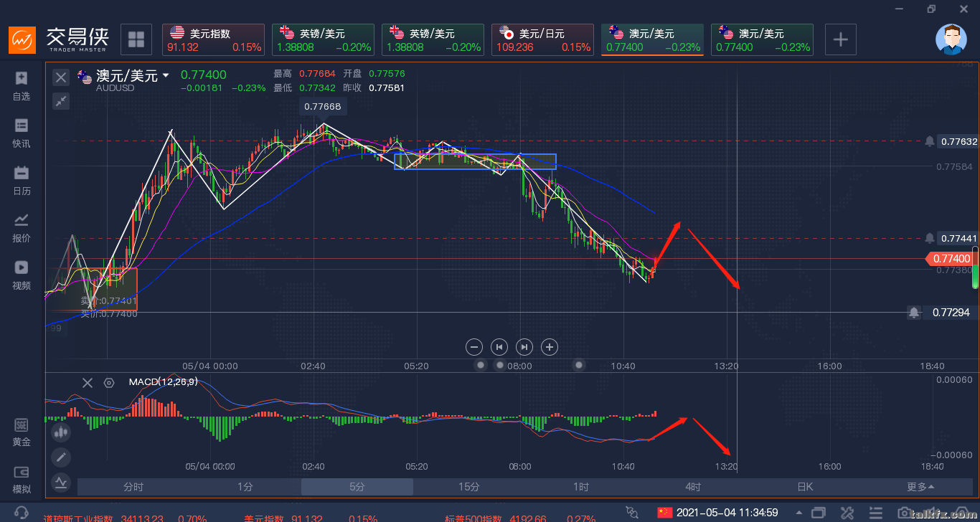Click the 道琼斯工业指数 ticker entry

click(x=126, y=518)
